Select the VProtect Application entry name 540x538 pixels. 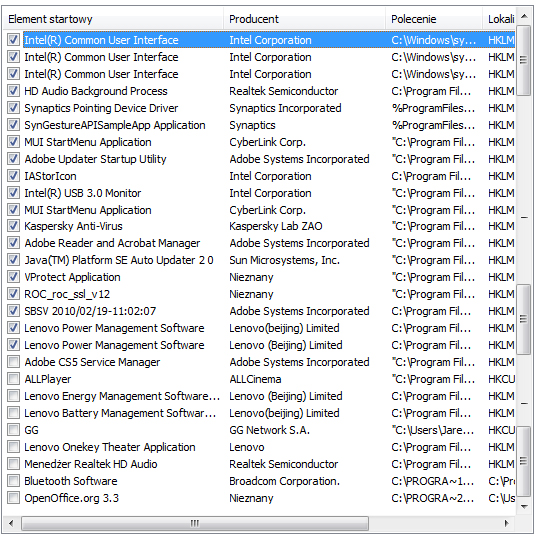tap(72, 277)
